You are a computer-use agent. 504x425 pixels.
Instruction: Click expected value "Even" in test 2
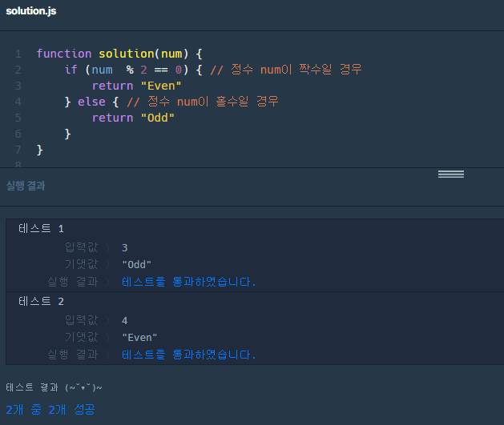tap(139, 338)
